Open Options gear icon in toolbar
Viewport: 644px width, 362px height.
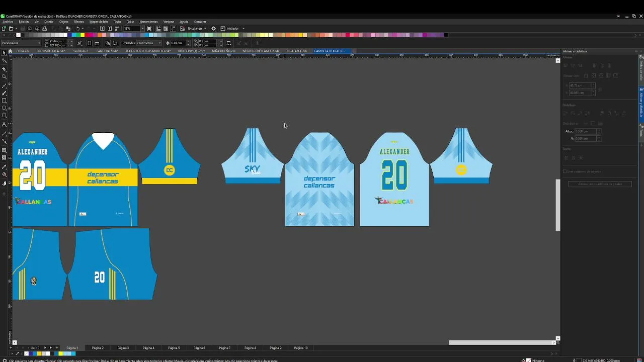(213, 29)
